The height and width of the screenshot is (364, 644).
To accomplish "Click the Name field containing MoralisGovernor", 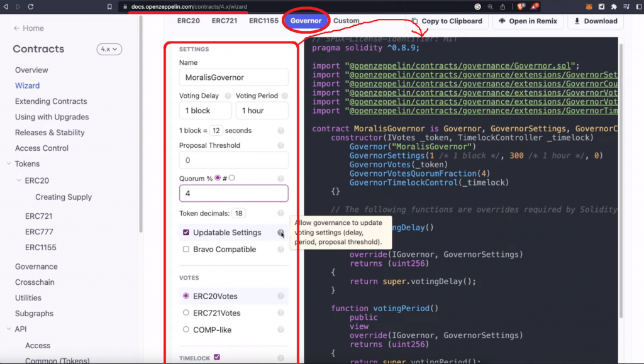I will tap(234, 77).
